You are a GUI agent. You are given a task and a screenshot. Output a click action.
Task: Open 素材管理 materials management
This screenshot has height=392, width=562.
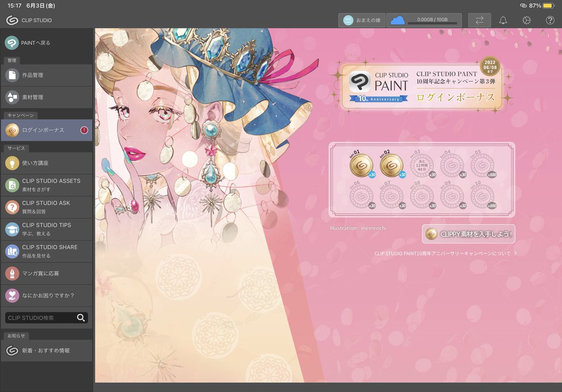click(46, 97)
